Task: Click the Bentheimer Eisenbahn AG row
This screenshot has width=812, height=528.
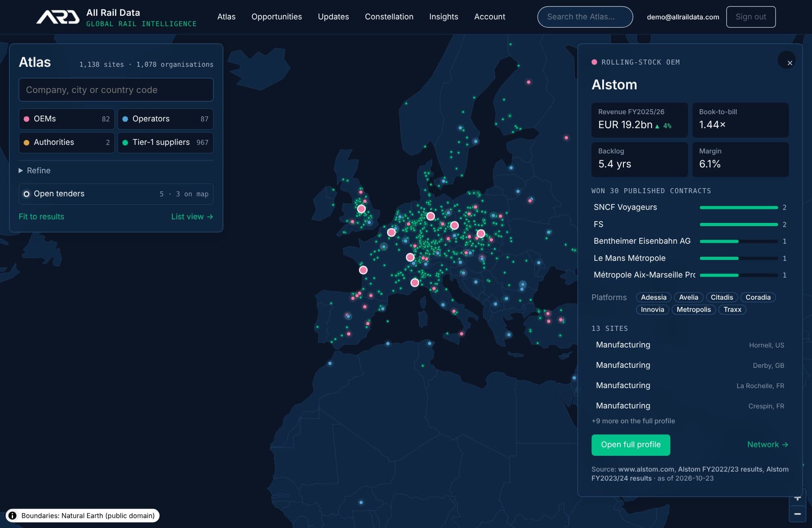Action: pyautogui.click(x=690, y=241)
